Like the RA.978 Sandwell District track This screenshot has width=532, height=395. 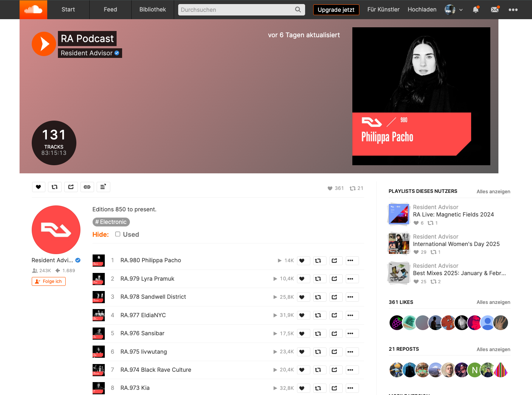coord(302,297)
